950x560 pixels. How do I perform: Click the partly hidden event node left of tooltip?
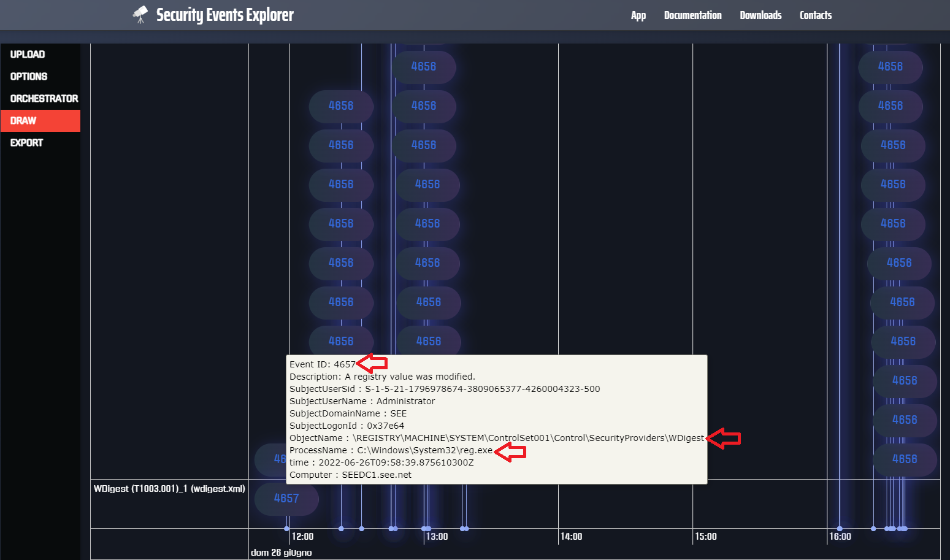pyautogui.click(x=270, y=459)
